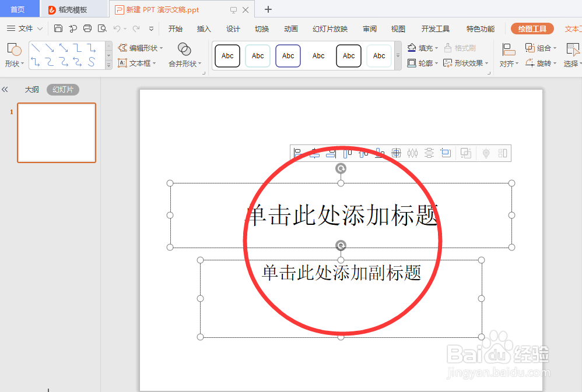Select the first Abc shape style
Viewport: 582px width, 392px height.
click(227, 56)
